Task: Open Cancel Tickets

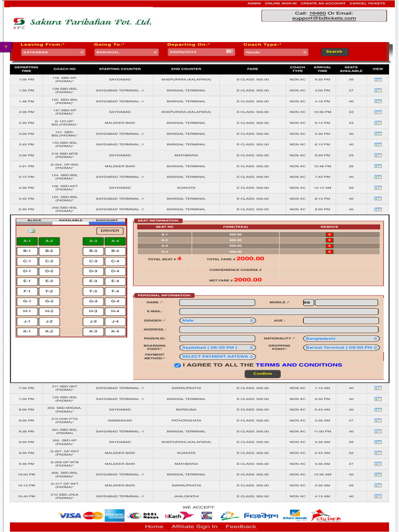Action: point(367,4)
